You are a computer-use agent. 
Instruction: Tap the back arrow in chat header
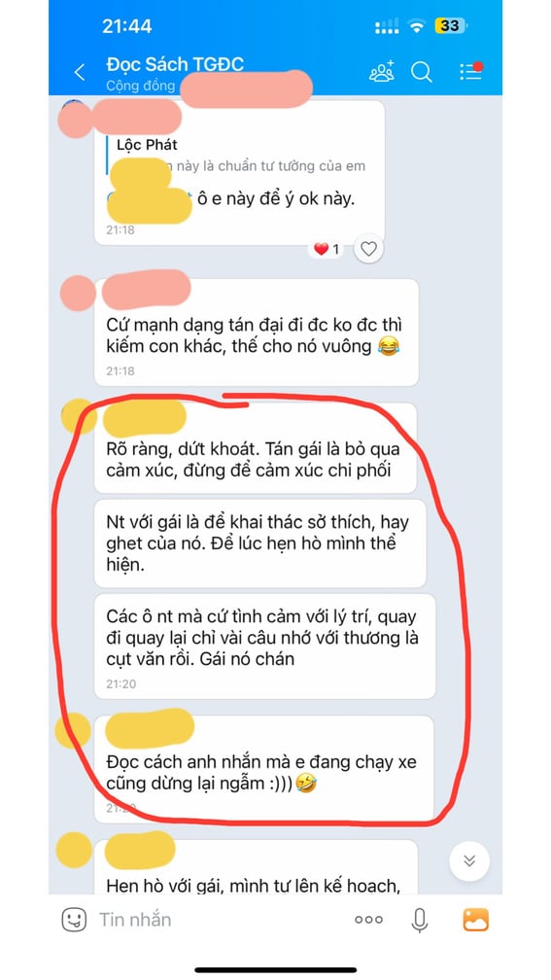click(x=80, y=73)
